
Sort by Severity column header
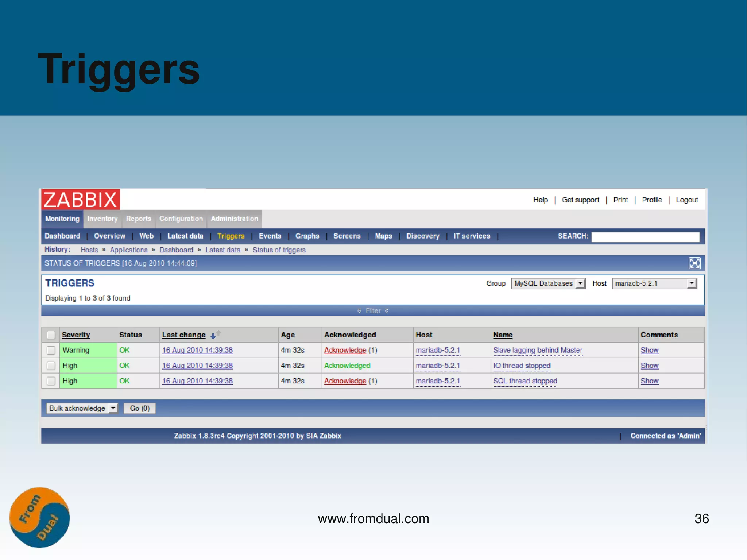[x=76, y=335]
